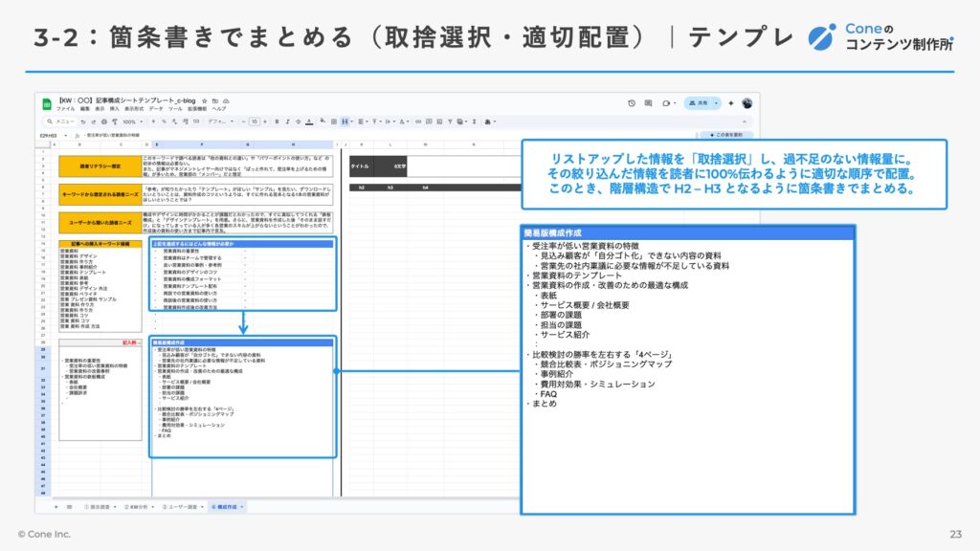Open the ファイル menu
The height and width of the screenshot is (551, 980).
[66, 109]
